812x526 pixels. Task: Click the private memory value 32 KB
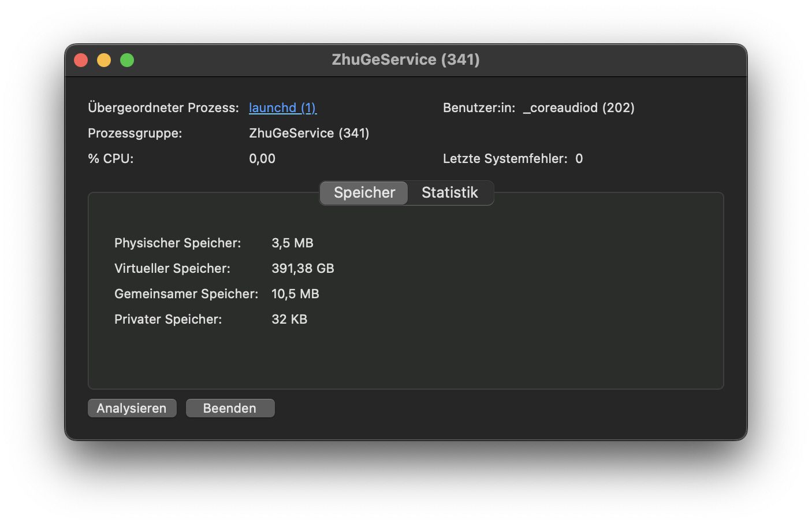[289, 320]
